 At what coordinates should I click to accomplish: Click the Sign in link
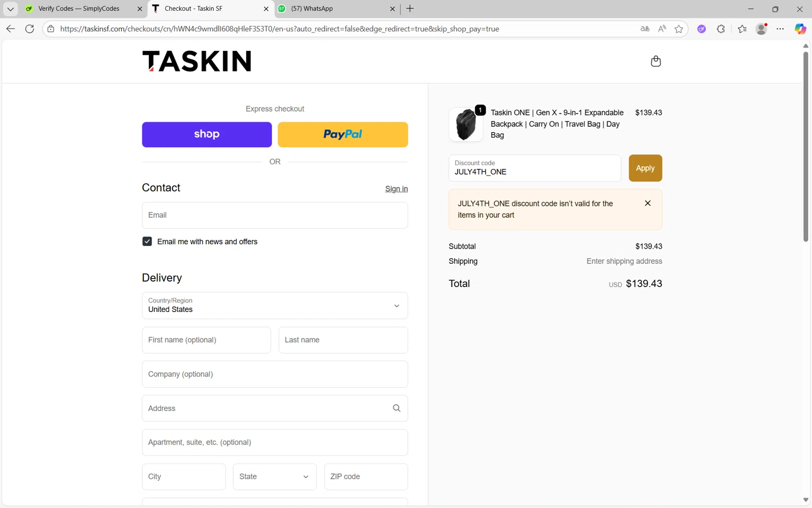click(x=396, y=189)
